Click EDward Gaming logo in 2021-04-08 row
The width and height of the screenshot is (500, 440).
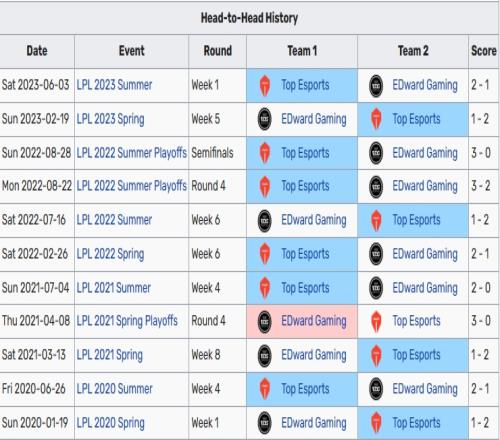point(265,321)
